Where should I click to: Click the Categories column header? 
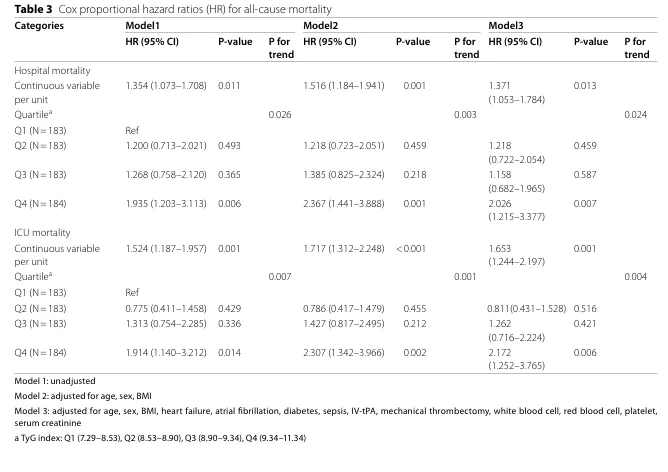39,26
